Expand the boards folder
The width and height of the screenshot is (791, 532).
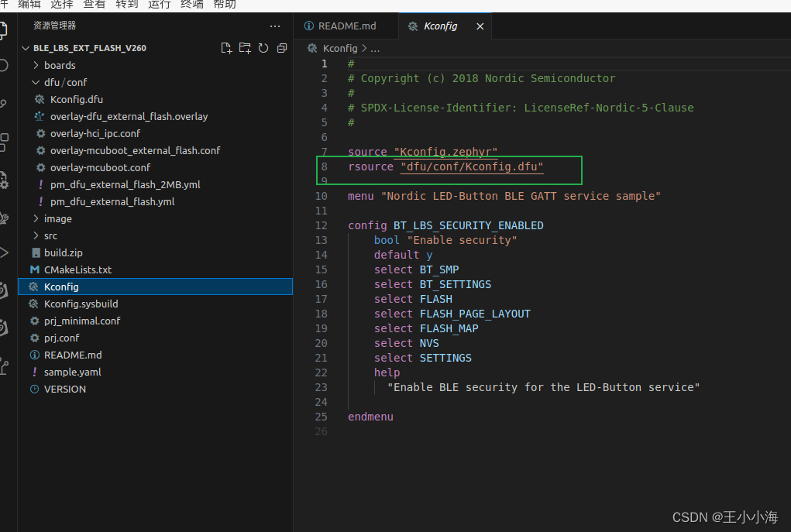click(36, 65)
